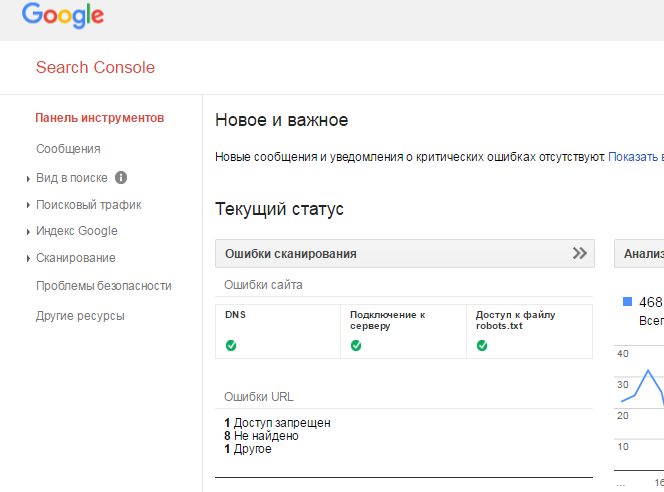The height and width of the screenshot is (492, 664).
Task: Select the Ошибки сайта heading
Action: click(x=263, y=285)
